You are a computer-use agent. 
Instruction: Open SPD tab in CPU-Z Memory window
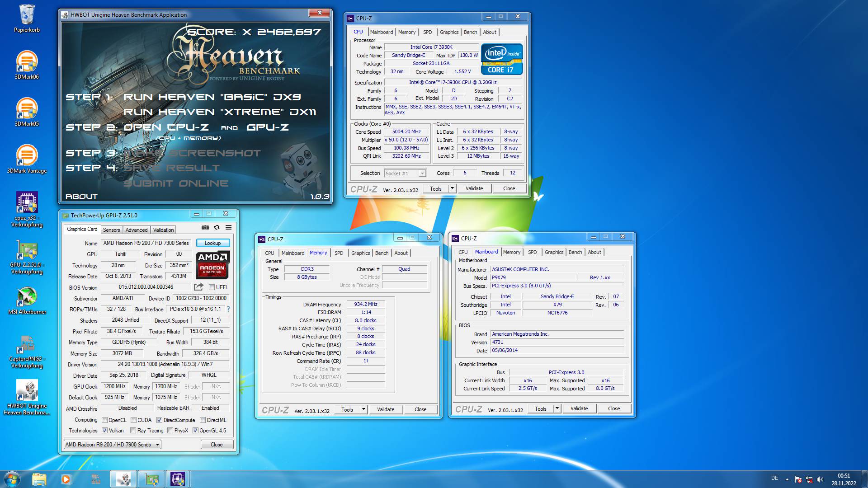[339, 253]
